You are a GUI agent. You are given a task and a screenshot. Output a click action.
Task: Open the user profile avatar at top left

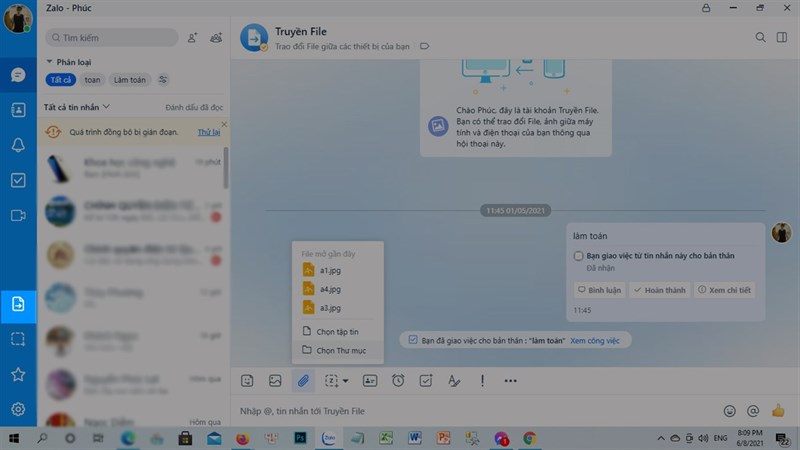pos(18,18)
